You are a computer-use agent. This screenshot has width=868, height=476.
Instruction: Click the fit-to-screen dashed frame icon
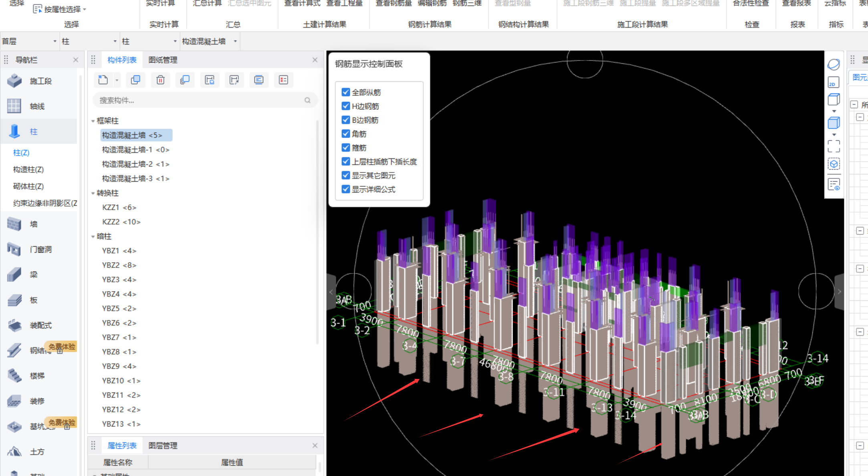pos(834,146)
